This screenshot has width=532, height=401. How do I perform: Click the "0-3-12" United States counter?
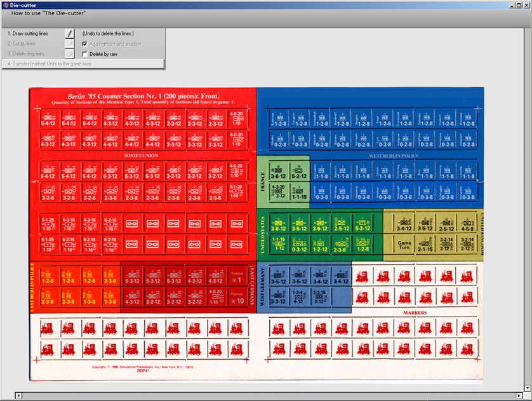299,245
